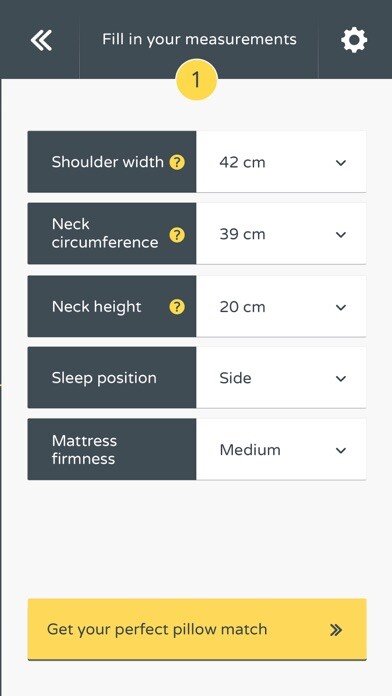Show help for Shoulder width

point(177,162)
